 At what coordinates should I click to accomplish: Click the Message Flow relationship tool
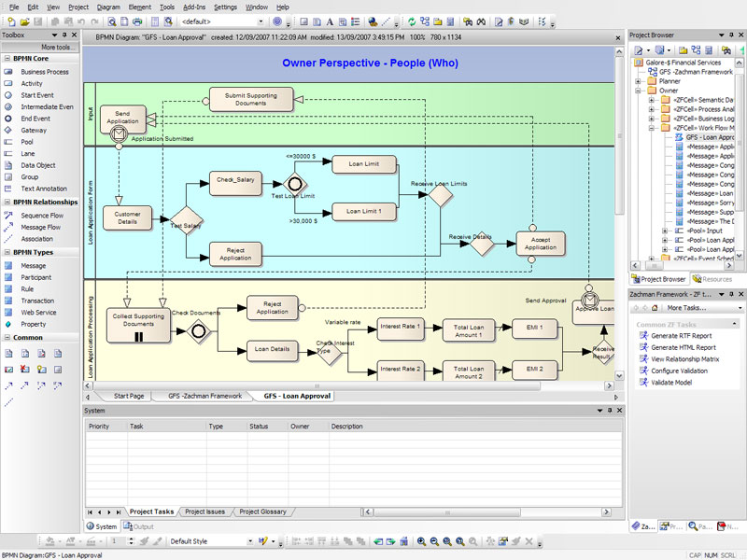click(x=40, y=227)
